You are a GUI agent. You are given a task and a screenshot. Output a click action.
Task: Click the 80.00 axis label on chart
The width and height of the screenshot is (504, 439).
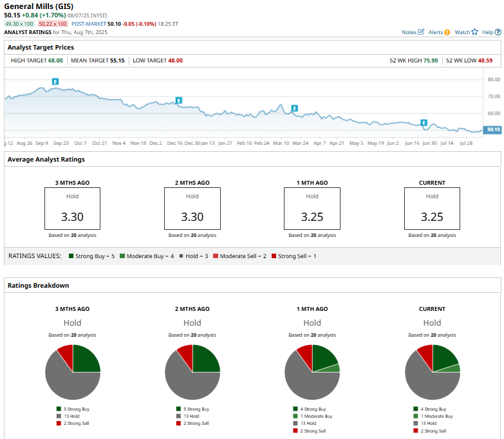coord(494,79)
